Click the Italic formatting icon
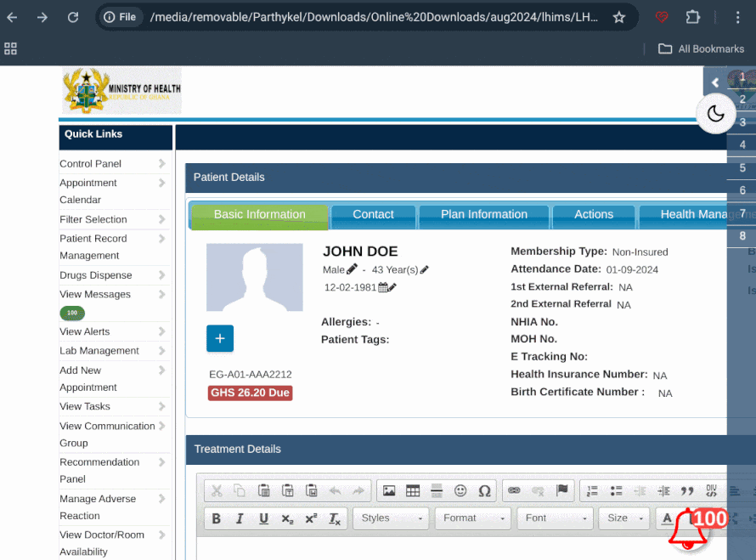Screen dimensions: 756x560 coord(240,518)
